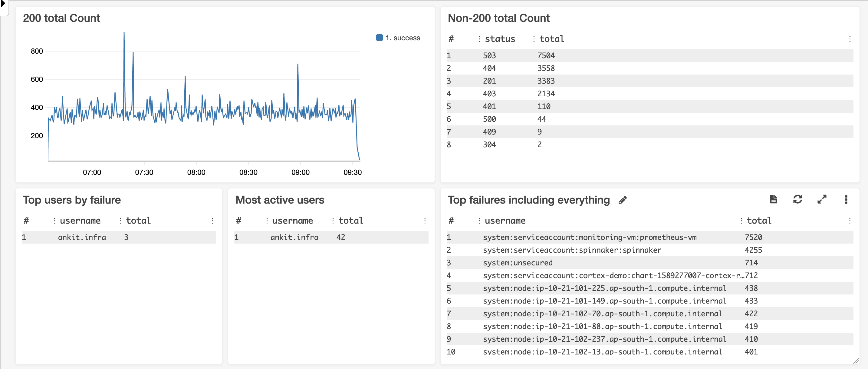Open Most active users table options
Image resolution: width=868 pixels, height=369 pixels.
[x=425, y=221]
